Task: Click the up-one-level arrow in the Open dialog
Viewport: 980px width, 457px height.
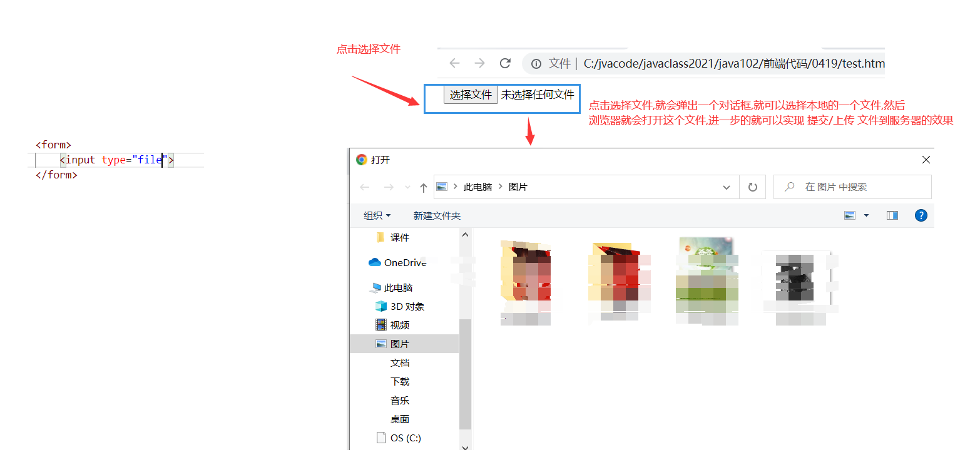Action: pos(424,187)
